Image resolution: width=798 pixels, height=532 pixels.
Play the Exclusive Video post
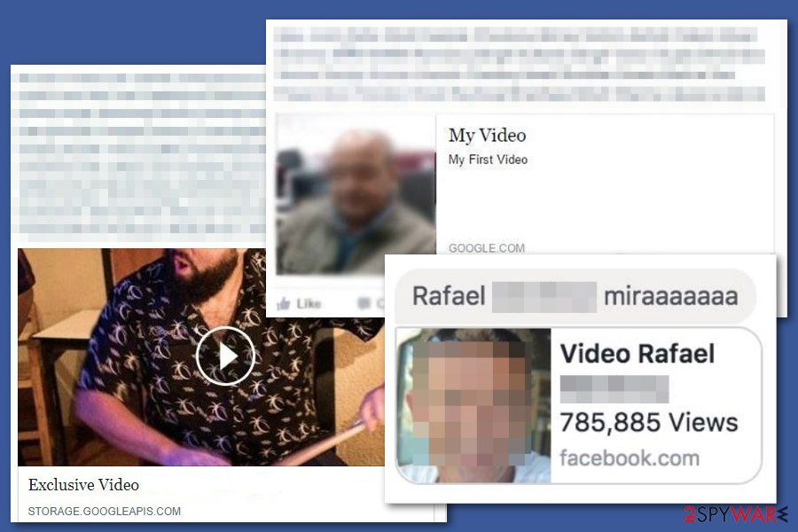[225, 356]
